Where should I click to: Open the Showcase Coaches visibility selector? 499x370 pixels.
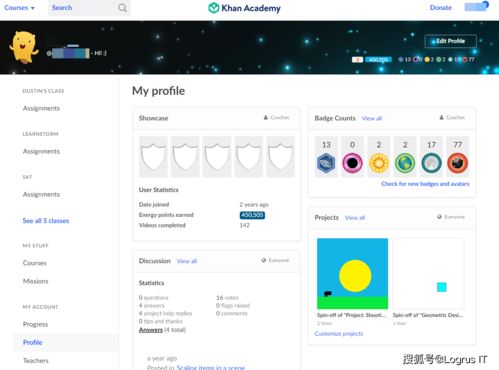click(276, 117)
